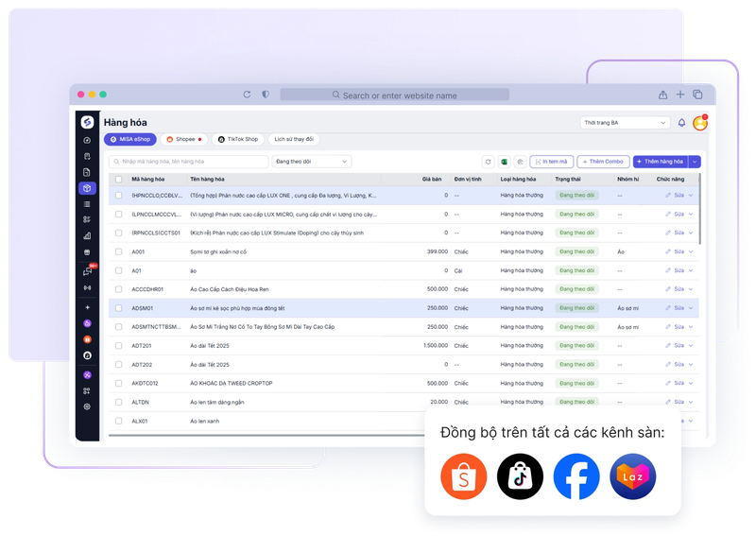Image resolution: width=756 pixels, height=536 pixels.
Task: Tick checkbox for row A01
Action: [x=119, y=270]
